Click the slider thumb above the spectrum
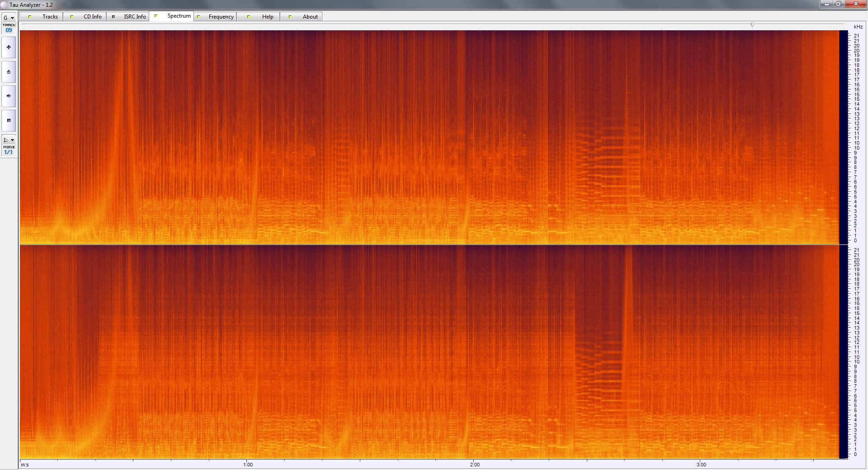 pos(752,25)
